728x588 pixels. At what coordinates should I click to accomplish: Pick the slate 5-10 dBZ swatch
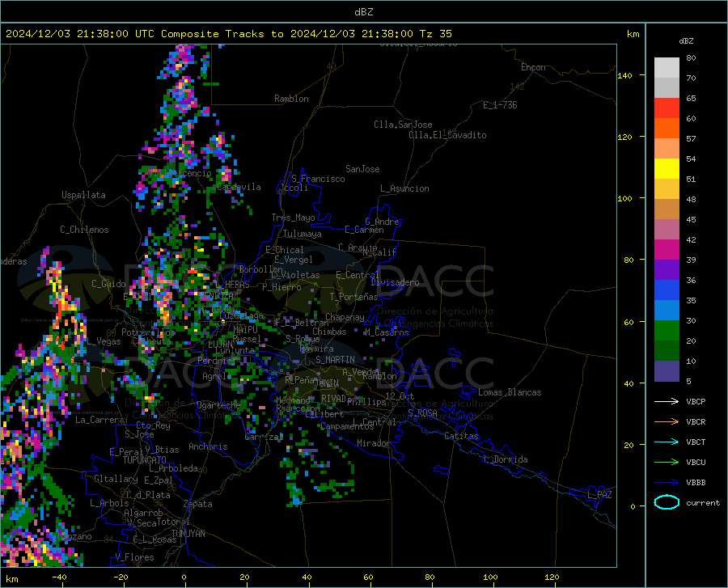coord(667,371)
